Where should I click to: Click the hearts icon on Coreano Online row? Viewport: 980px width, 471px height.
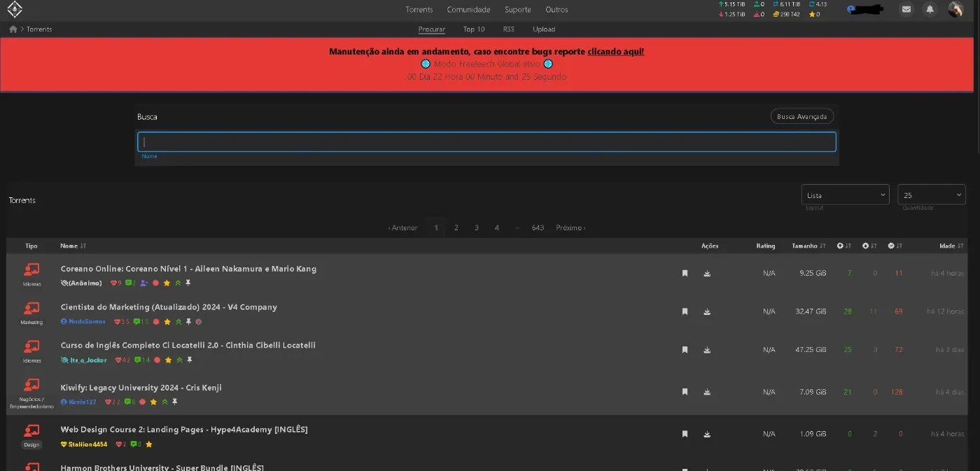(114, 283)
